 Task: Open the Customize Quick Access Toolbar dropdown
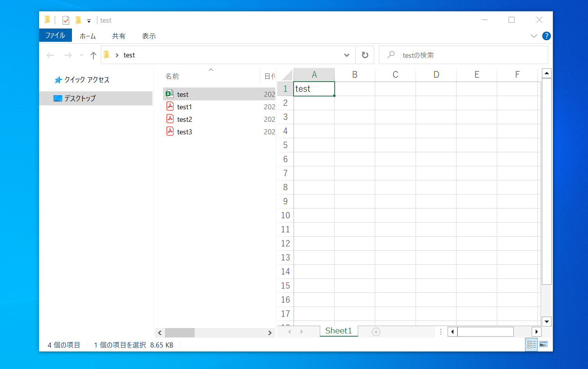pyautogui.click(x=89, y=21)
